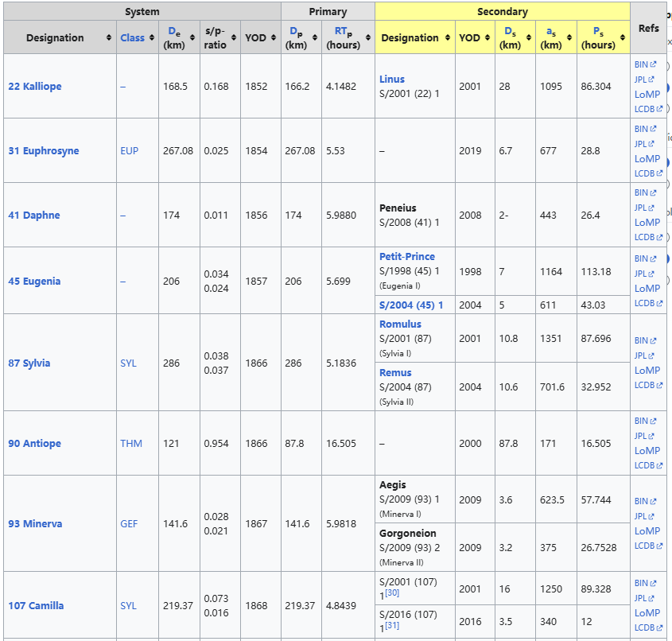Sort table by s/p-ratio column arrows
This screenshot has width=672, height=641.
[234, 38]
